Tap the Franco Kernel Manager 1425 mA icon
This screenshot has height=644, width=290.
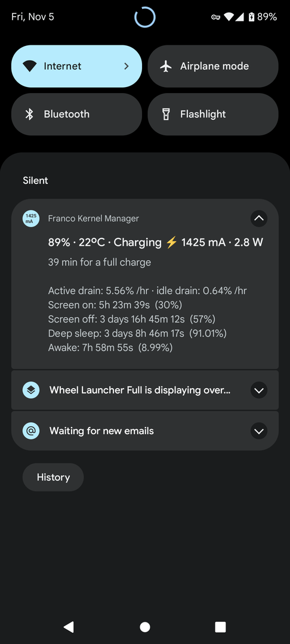point(31,218)
